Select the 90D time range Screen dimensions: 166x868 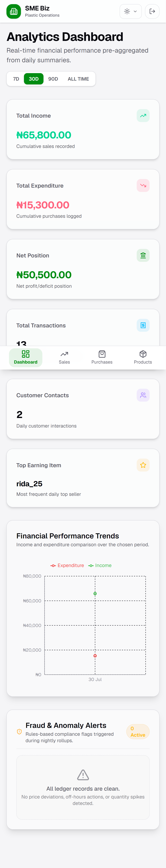(53, 79)
